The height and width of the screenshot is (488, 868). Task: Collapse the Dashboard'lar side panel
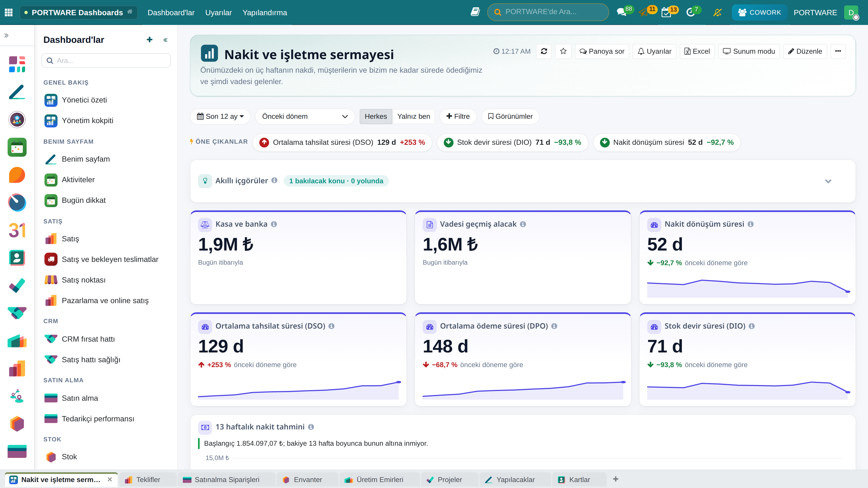pyautogui.click(x=165, y=40)
